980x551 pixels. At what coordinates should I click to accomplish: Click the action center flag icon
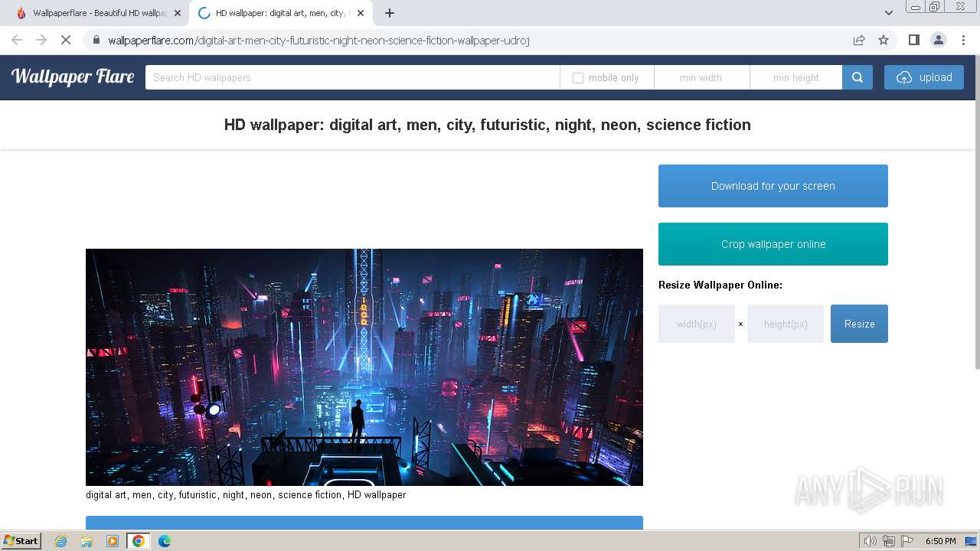pos(906,541)
